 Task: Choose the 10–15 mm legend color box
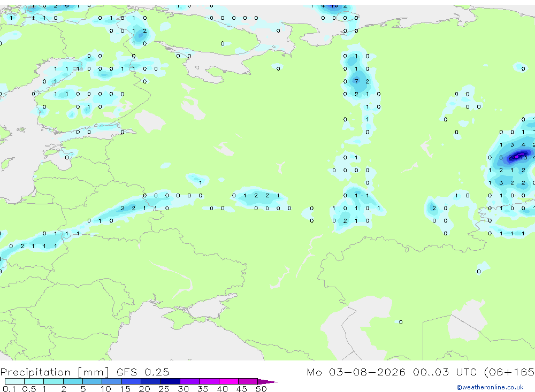coord(112,381)
